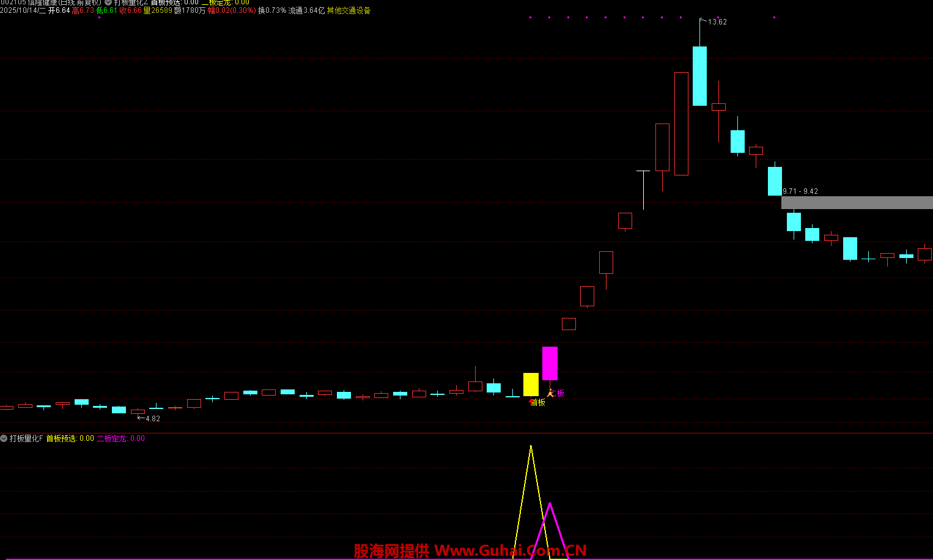Click the magenta peak in the indicator panel
Image resolution: width=933 pixels, height=560 pixels.
coord(550,504)
